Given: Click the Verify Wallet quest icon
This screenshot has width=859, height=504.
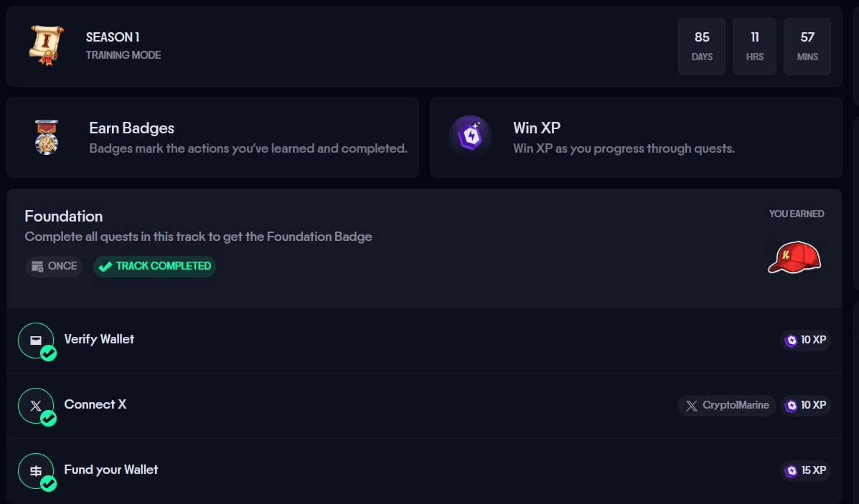Looking at the screenshot, I should (x=36, y=341).
